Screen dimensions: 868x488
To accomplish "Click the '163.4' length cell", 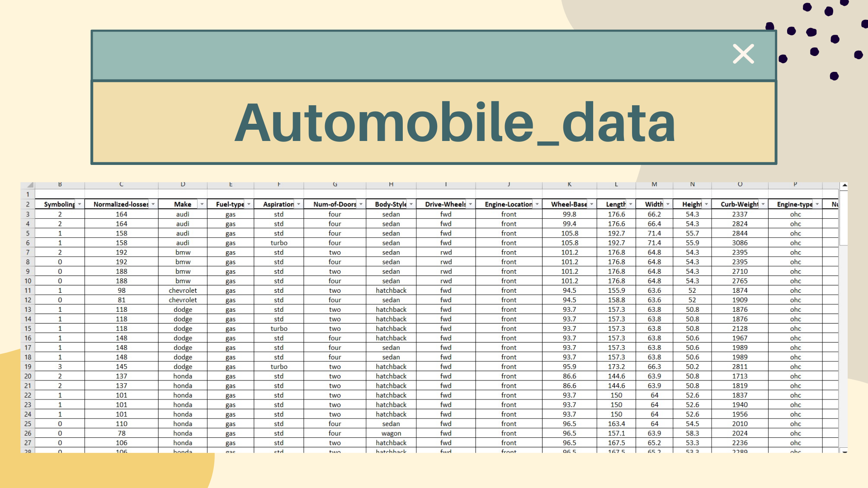I will point(616,424).
